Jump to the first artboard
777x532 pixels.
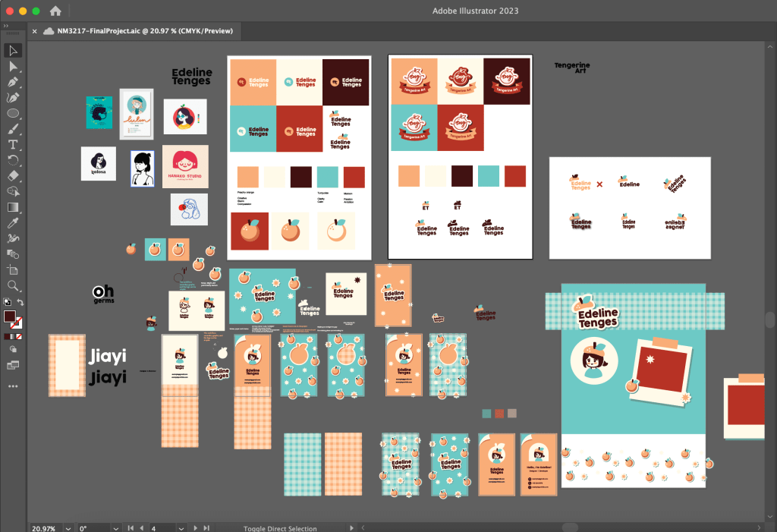point(130,527)
